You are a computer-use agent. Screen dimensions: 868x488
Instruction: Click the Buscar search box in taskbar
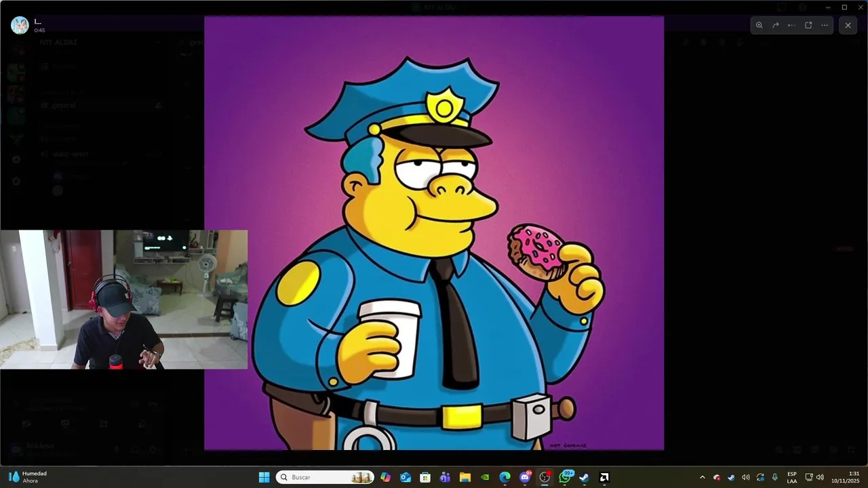tap(325, 477)
